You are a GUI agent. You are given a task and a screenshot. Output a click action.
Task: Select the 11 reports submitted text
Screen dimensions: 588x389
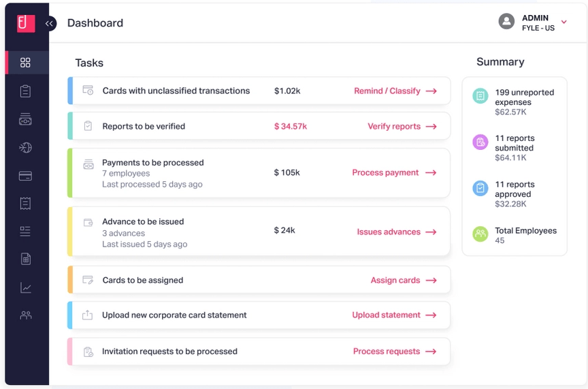[x=514, y=143]
